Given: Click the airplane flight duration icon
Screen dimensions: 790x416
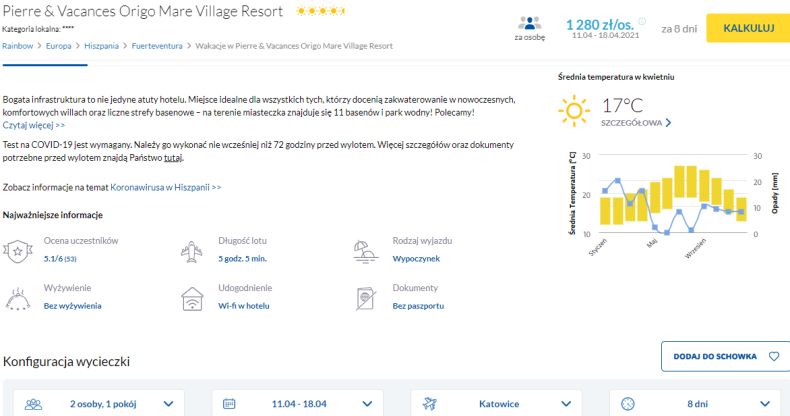Looking at the screenshot, I should [191, 251].
